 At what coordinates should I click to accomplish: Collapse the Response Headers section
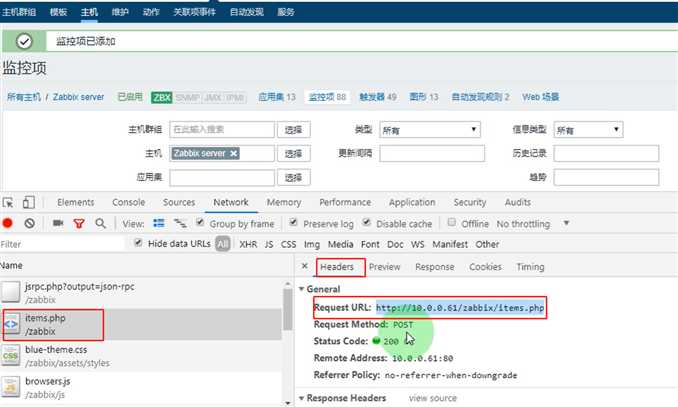301,398
